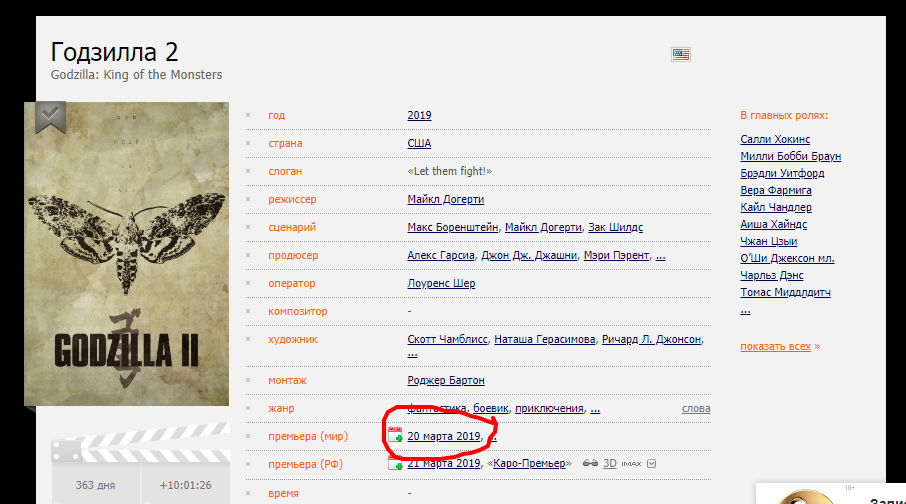
Task: Expand the ellipsis after producers list
Action: pyautogui.click(x=661, y=255)
